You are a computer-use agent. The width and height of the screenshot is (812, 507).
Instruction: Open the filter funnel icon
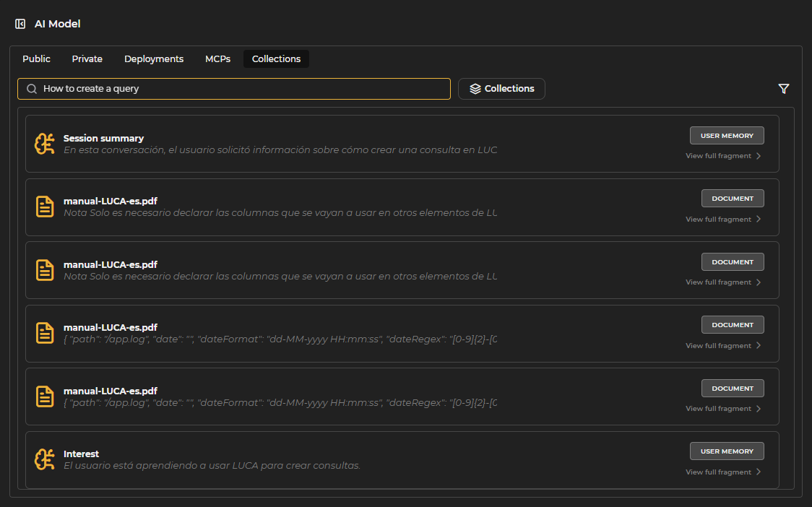point(784,89)
